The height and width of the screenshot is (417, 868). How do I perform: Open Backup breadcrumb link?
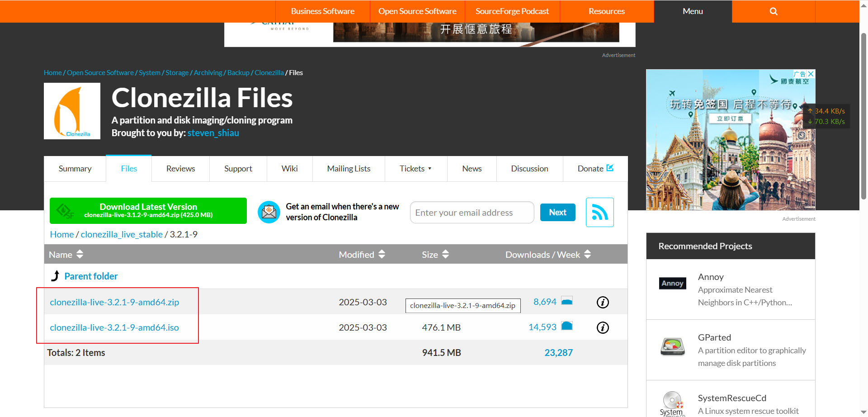pos(238,73)
